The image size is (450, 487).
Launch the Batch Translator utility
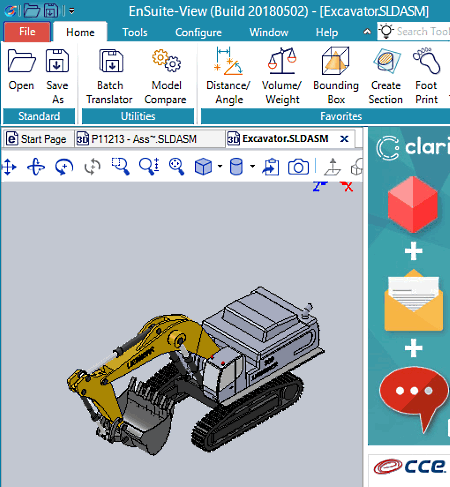[x=110, y=76]
